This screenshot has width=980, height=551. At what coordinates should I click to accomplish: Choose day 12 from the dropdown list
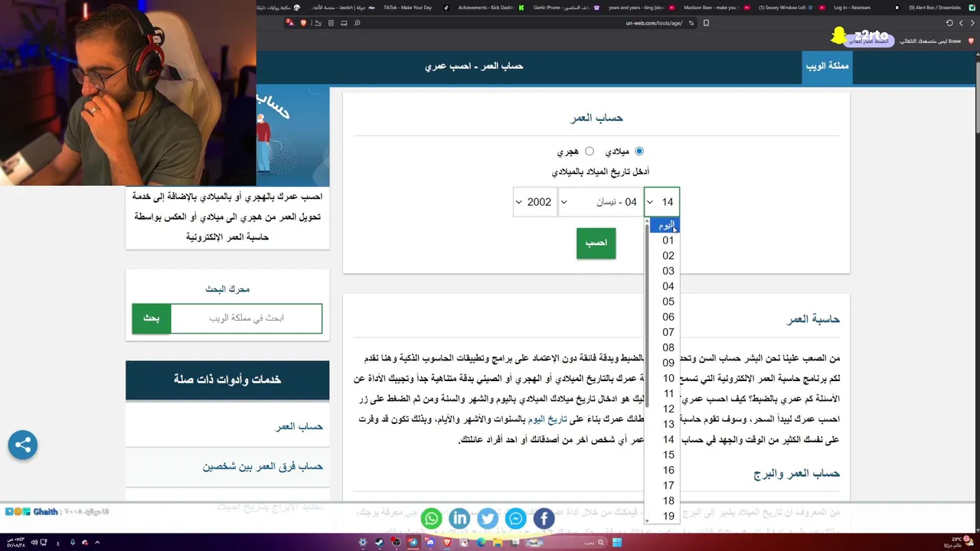pyautogui.click(x=664, y=409)
